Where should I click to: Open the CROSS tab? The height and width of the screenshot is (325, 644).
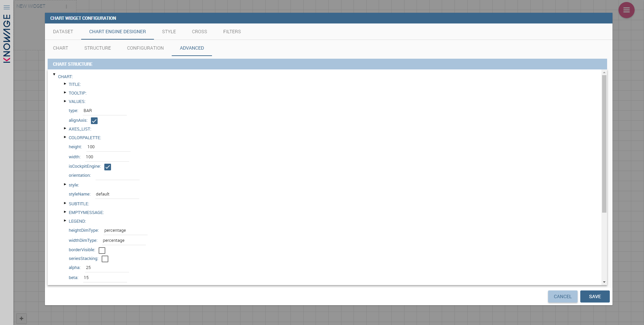pyautogui.click(x=200, y=32)
